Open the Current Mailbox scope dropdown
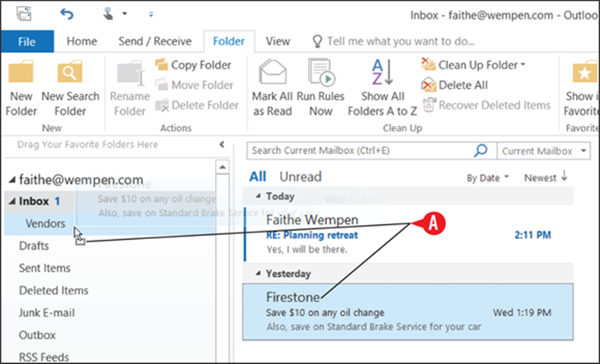Screen dimensions: 600x364 [x=544, y=151]
